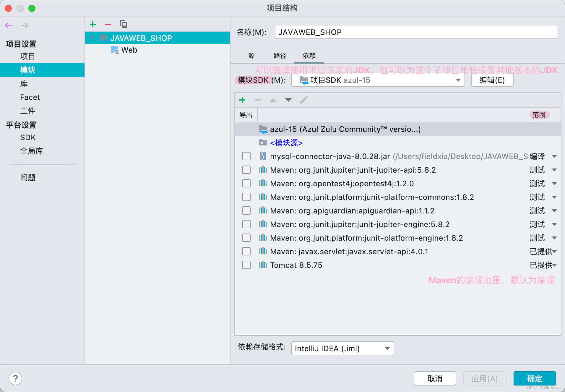
Task: Click the 编辑(E) button
Action: click(492, 80)
